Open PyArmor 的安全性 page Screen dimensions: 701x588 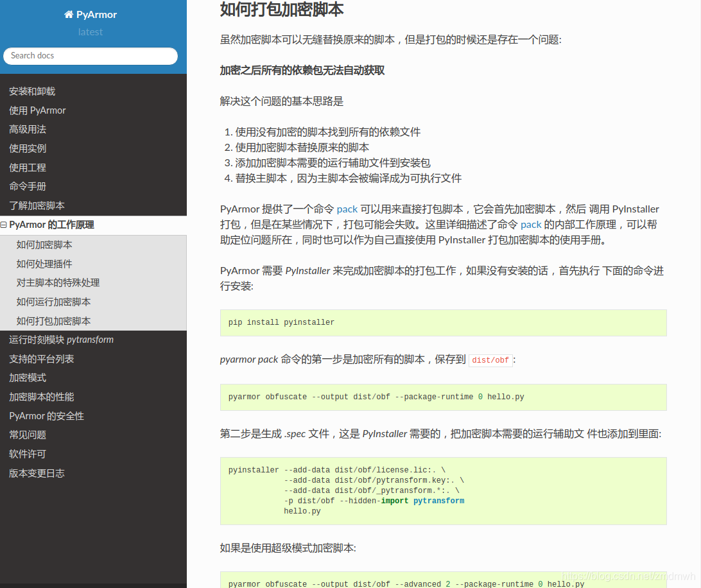pyautogui.click(x=46, y=417)
